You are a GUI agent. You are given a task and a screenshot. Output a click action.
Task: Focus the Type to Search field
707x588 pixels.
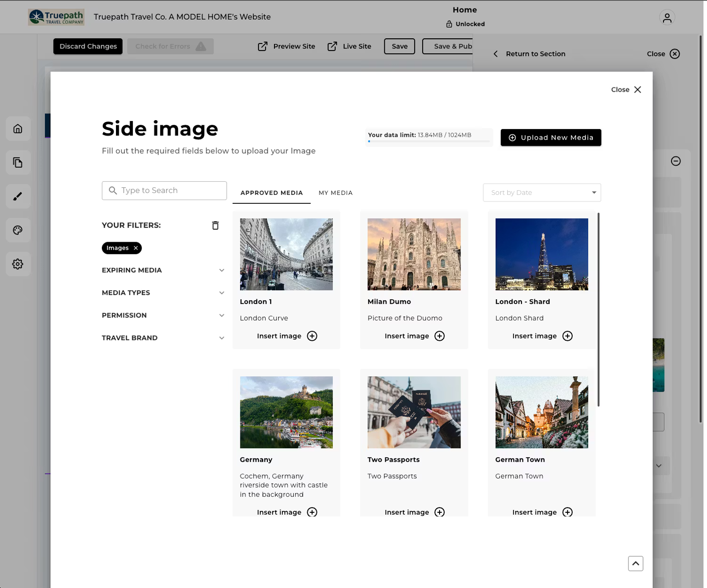coord(164,190)
